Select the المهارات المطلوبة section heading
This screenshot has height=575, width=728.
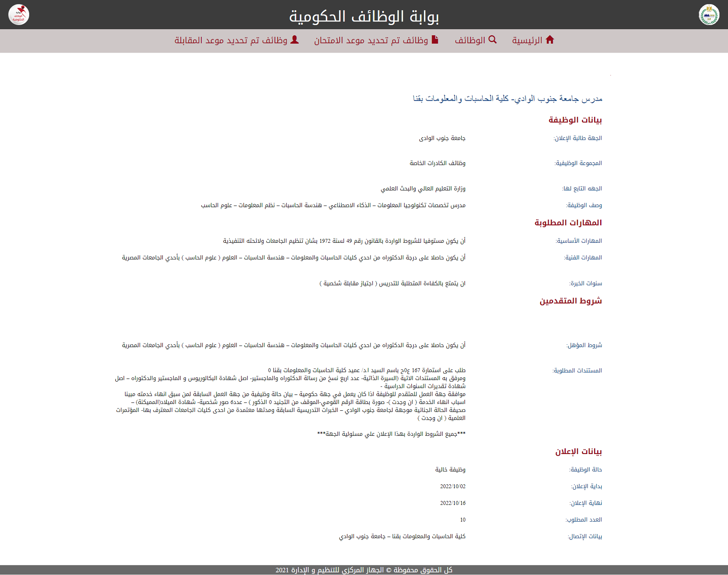(568, 223)
